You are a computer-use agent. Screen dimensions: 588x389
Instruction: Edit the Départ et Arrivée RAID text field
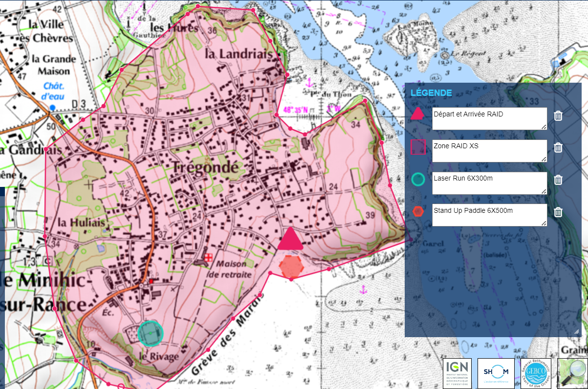click(489, 118)
